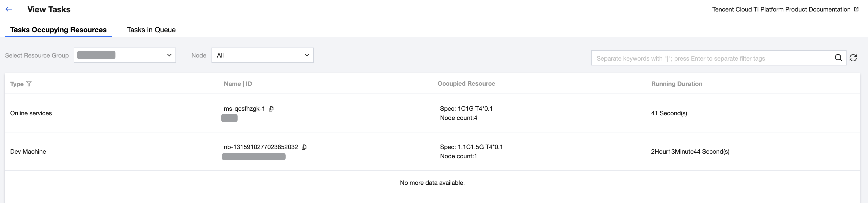Click the ms-qcsfhzgk-1 task name
The height and width of the screenshot is (203, 868).
click(244, 109)
